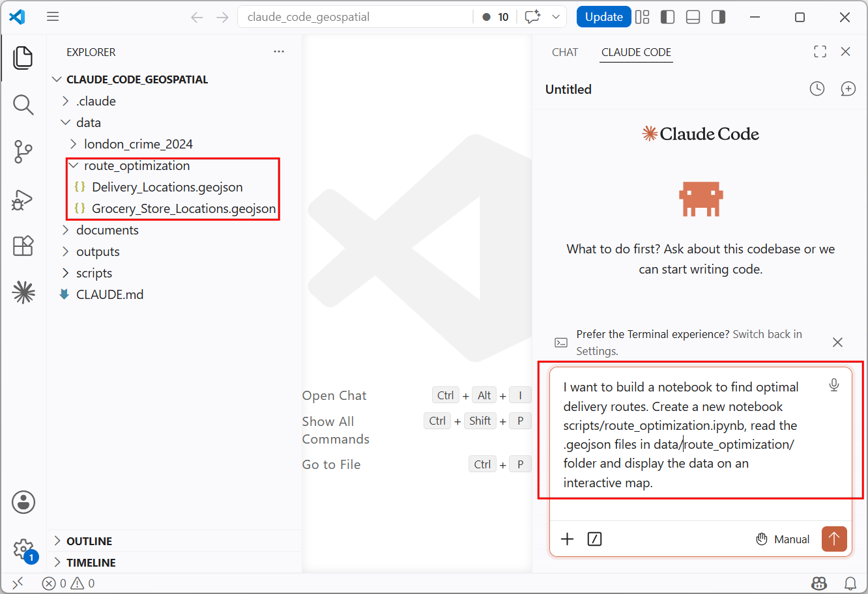Open the hamburger application menu
The height and width of the screenshot is (594, 868).
coord(53,17)
